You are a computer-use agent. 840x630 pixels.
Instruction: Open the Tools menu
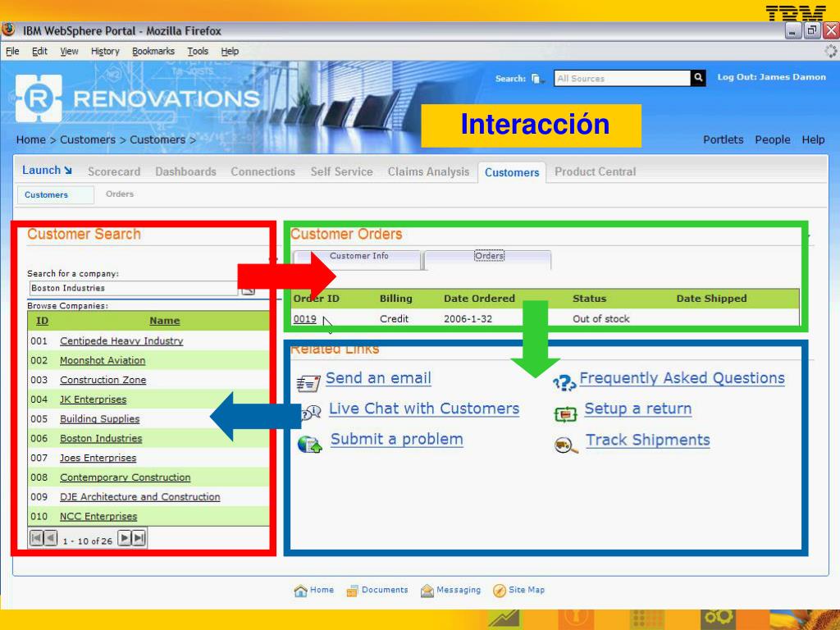tap(198, 51)
